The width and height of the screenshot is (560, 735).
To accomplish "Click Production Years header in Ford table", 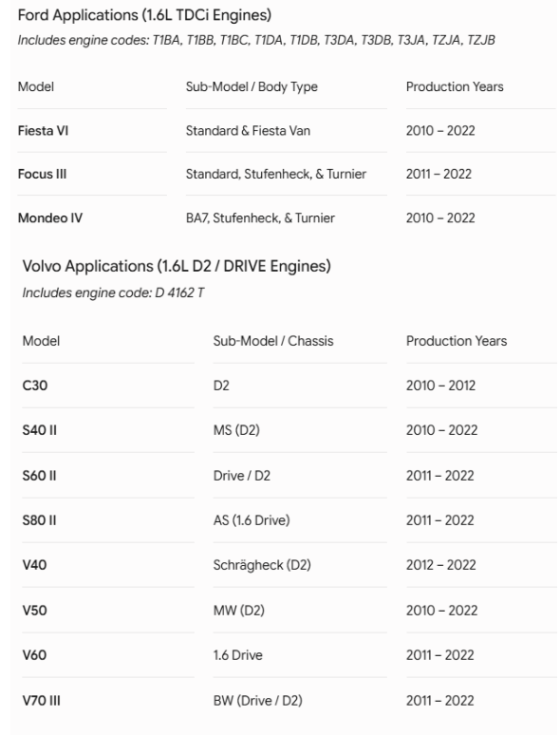I will pyautogui.click(x=455, y=86).
